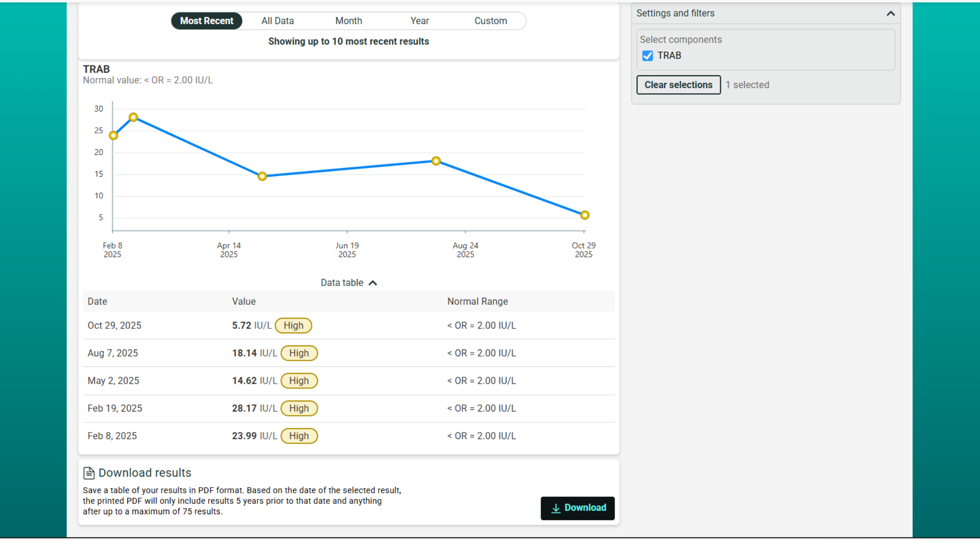Select the Month time range tab
980x551 pixels.
click(348, 21)
